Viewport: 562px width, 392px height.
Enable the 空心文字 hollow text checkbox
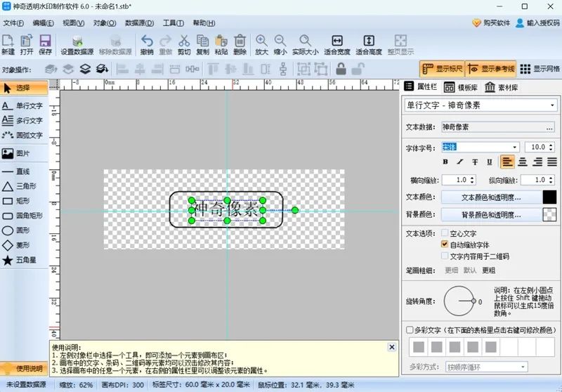[x=445, y=233]
